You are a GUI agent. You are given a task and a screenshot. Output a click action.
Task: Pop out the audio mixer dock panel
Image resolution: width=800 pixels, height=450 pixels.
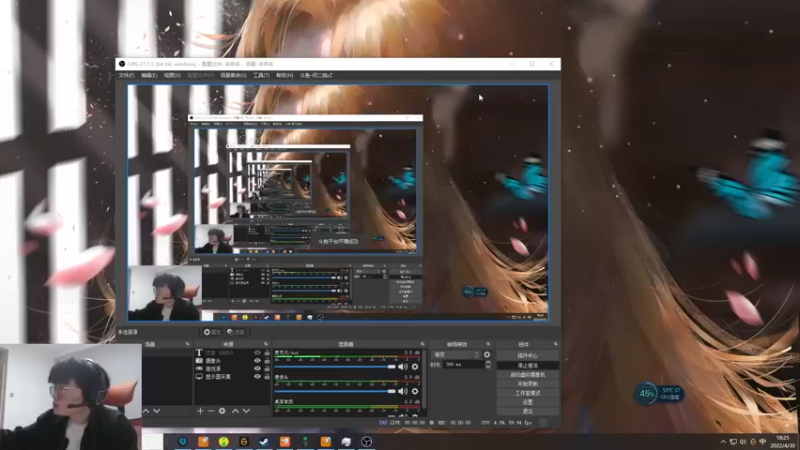pos(422,344)
